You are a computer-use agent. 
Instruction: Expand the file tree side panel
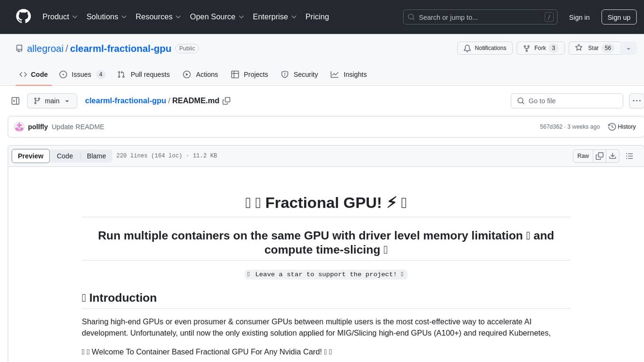[x=16, y=101]
